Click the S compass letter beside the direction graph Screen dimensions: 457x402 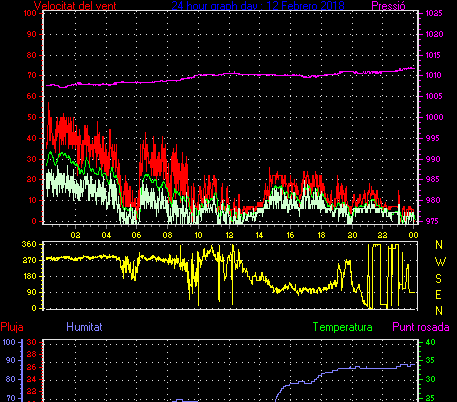pos(439,278)
